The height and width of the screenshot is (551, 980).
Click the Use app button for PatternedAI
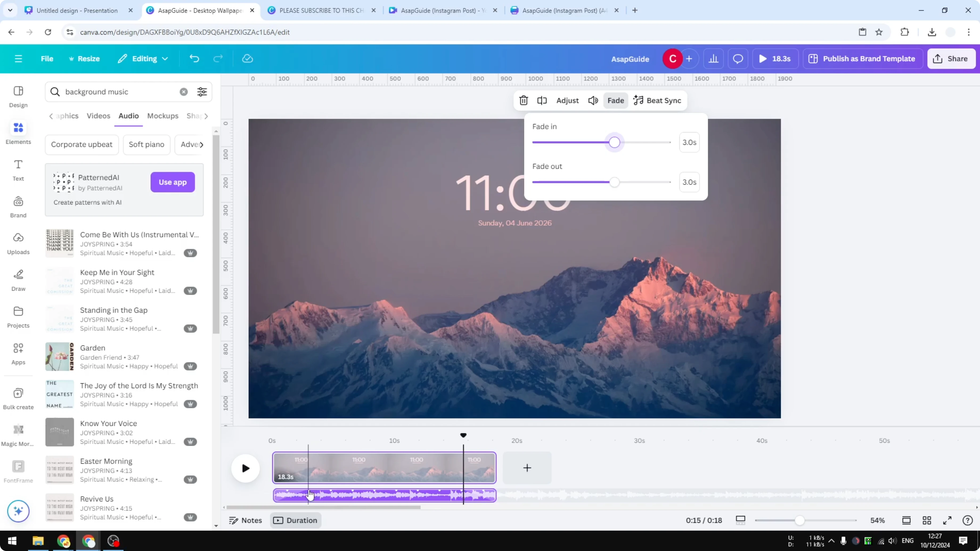[x=172, y=182]
